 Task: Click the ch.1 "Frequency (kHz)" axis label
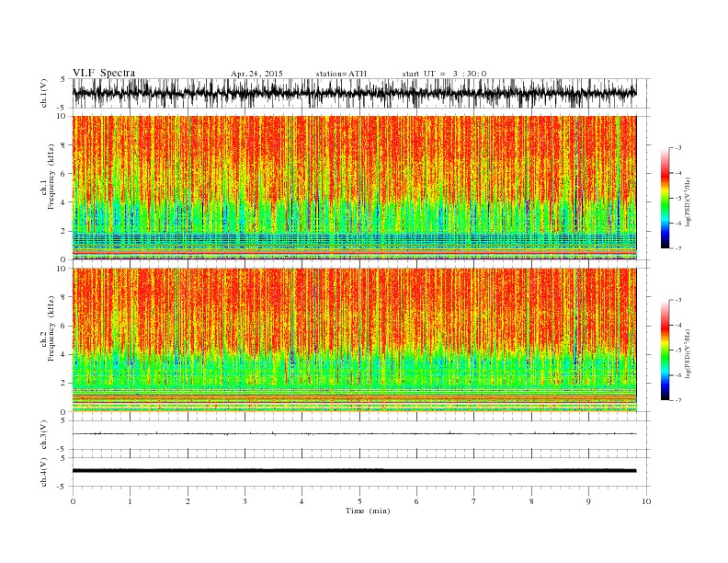click(51, 177)
